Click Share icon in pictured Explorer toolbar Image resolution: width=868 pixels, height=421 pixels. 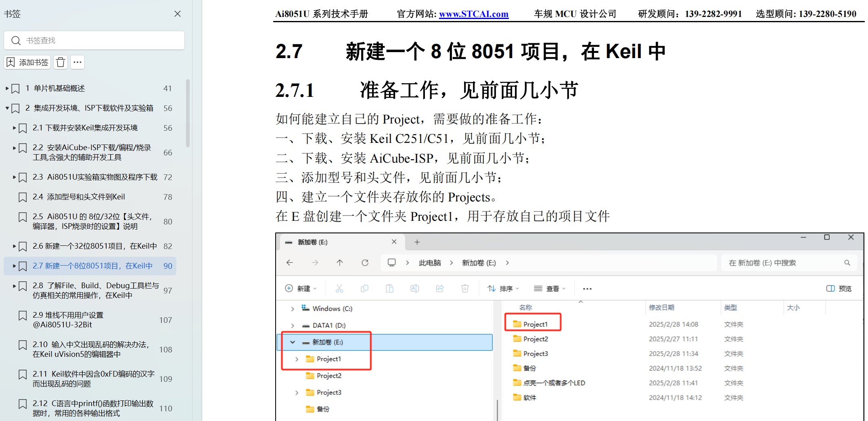click(x=440, y=289)
